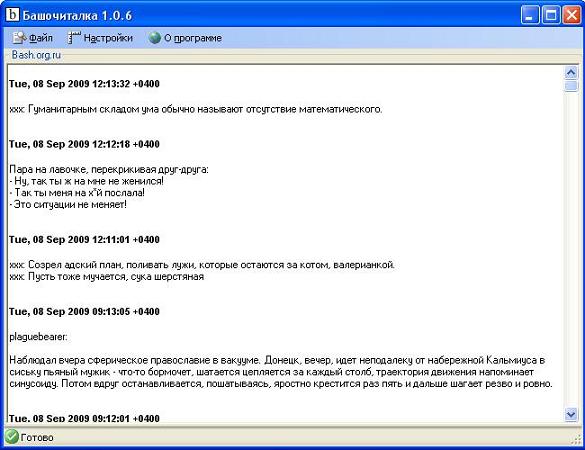Open the Файл menu
The height and width of the screenshot is (450, 585).
[x=33, y=38]
